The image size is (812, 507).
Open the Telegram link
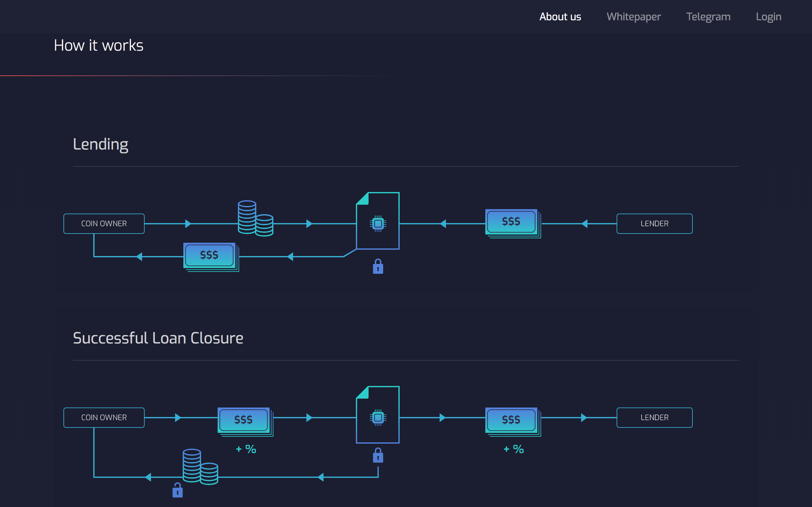pyautogui.click(x=708, y=16)
